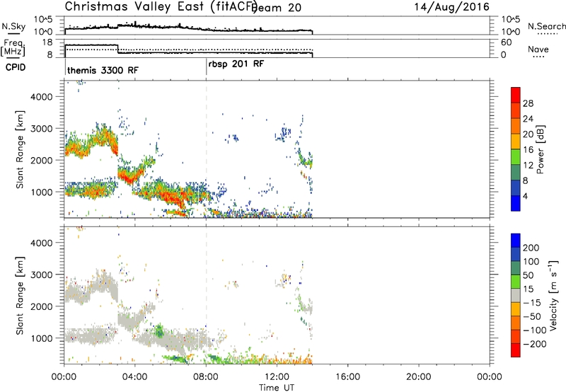
Task: Click the 'Time UT' axis label
Action: [x=277, y=388]
